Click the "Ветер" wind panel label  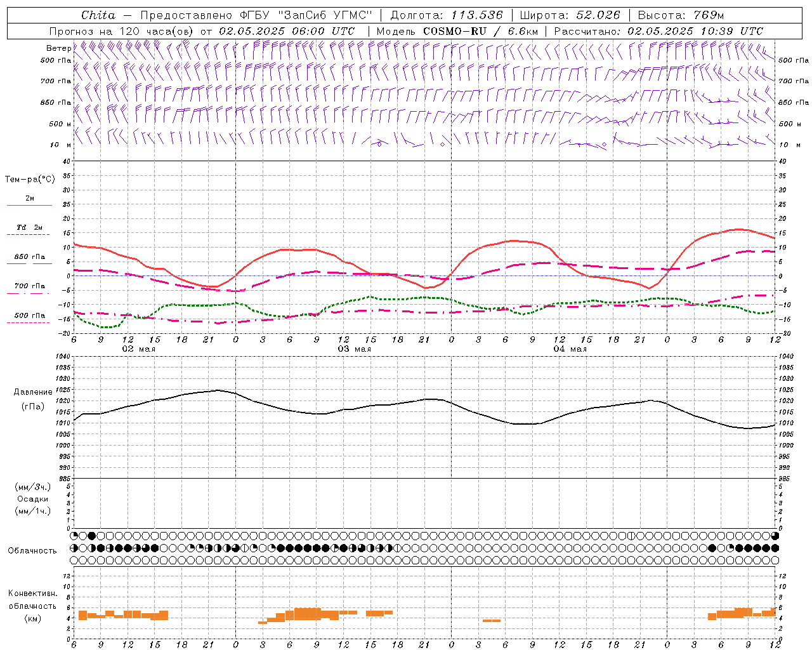click(x=58, y=48)
